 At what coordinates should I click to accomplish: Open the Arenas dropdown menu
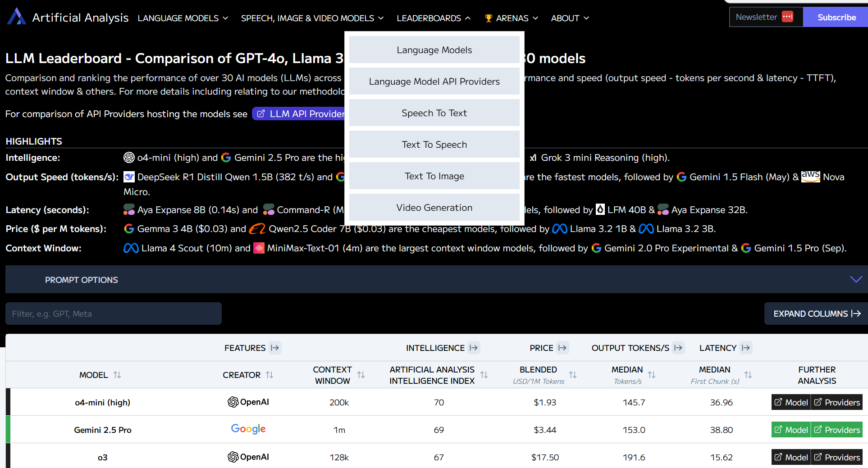(512, 18)
